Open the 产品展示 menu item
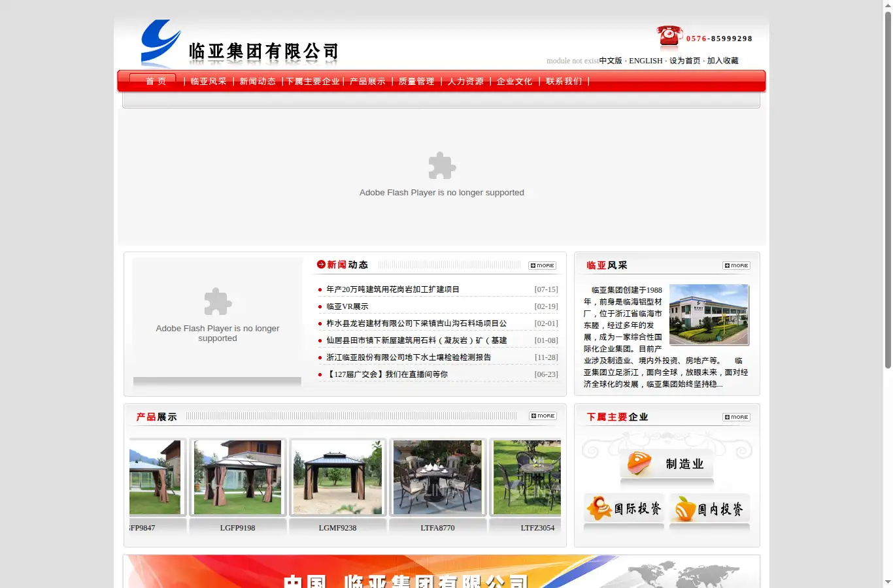The width and height of the screenshot is (893, 588). [367, 82]
